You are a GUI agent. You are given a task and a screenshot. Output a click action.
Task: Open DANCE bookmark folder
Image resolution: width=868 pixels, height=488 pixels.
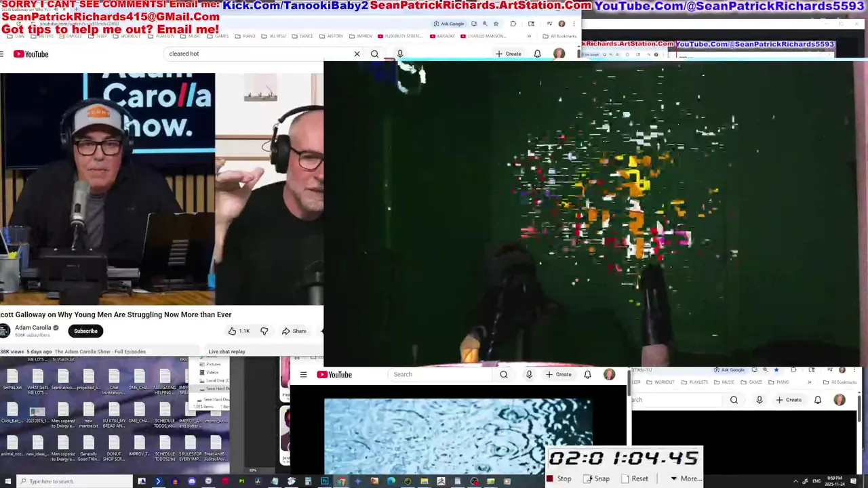[303, 36]
